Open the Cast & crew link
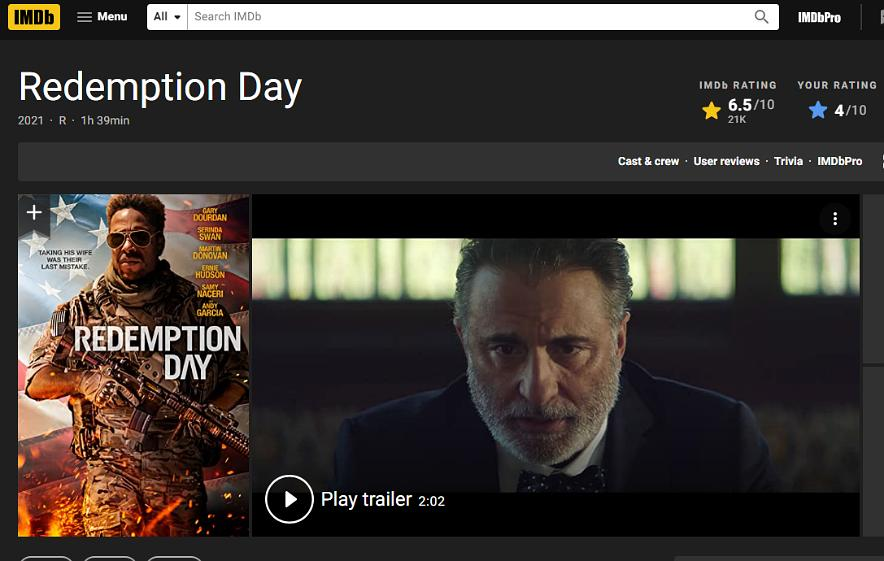This screenshot has width=884, height=561. tap(648, 161)
